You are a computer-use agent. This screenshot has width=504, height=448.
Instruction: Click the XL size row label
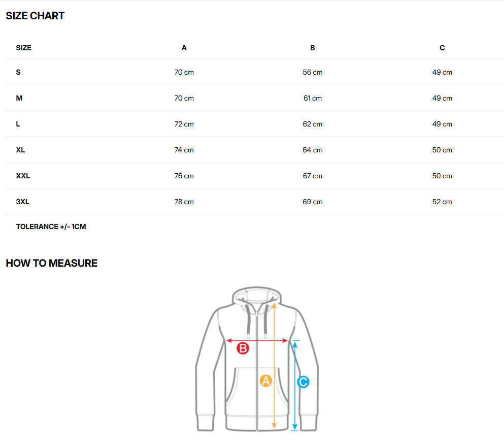(x=20, y=150)
